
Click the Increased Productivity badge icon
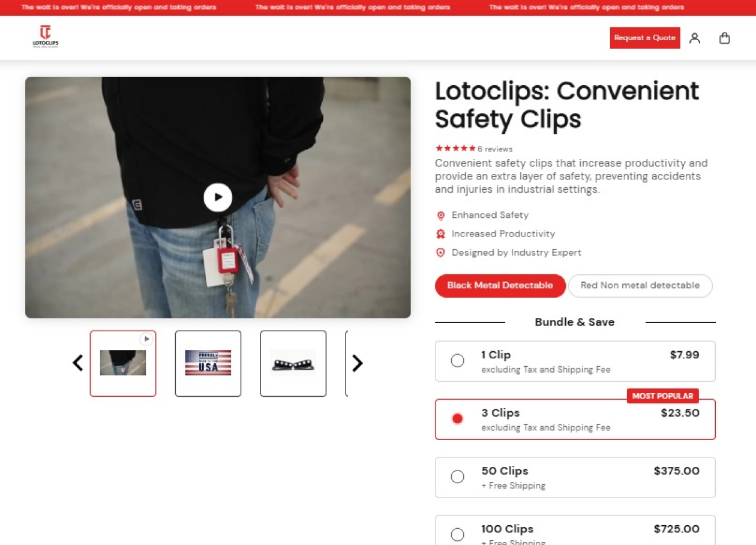[440, 234]
